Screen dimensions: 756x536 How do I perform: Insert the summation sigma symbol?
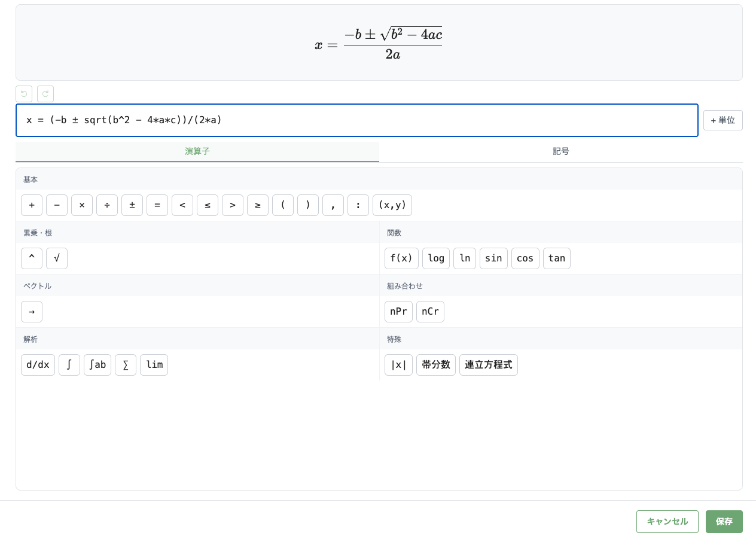[126, 365]
